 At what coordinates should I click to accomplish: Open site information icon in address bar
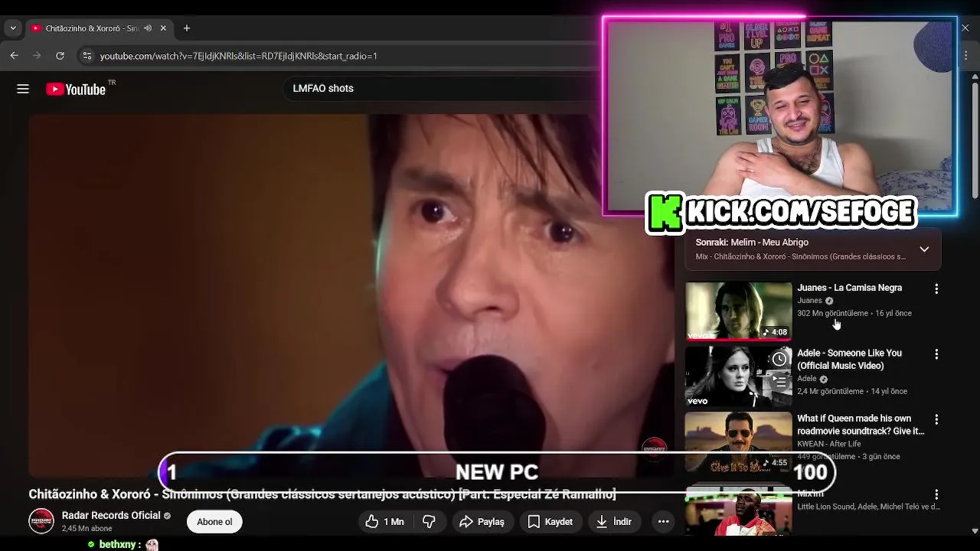[87, 56]
